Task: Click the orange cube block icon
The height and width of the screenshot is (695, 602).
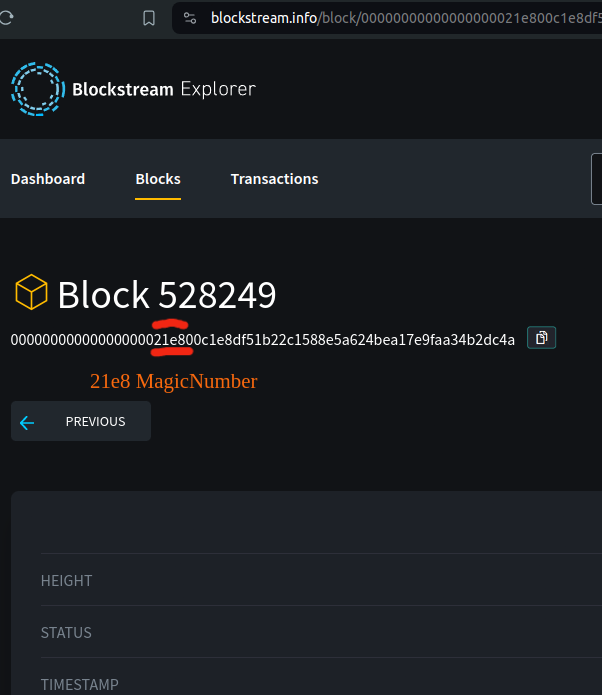Action: (31, 293)
